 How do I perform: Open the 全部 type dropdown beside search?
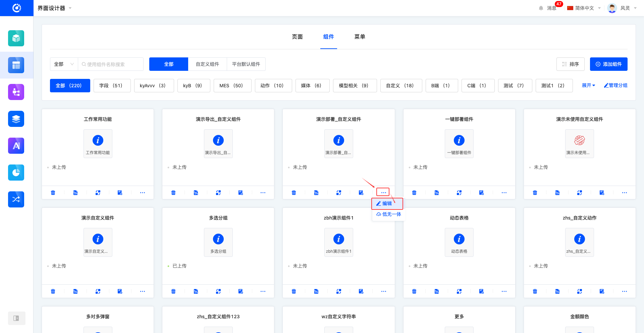[64, 64]
